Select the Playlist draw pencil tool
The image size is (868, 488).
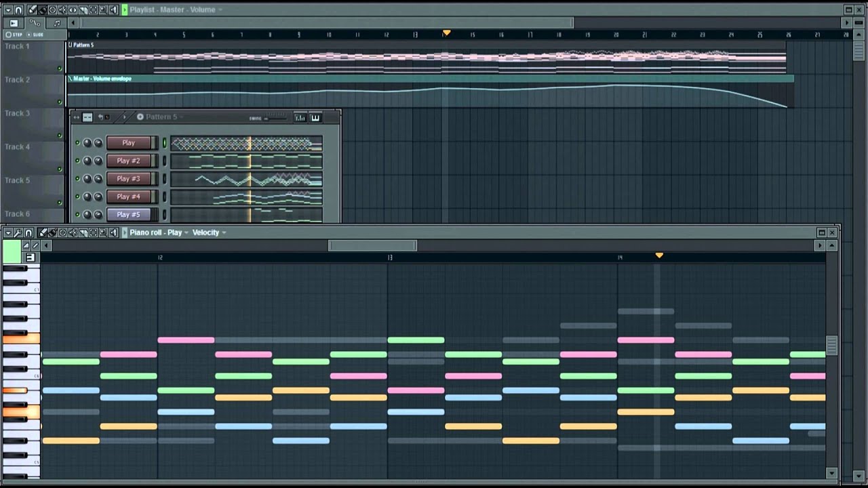32,9
